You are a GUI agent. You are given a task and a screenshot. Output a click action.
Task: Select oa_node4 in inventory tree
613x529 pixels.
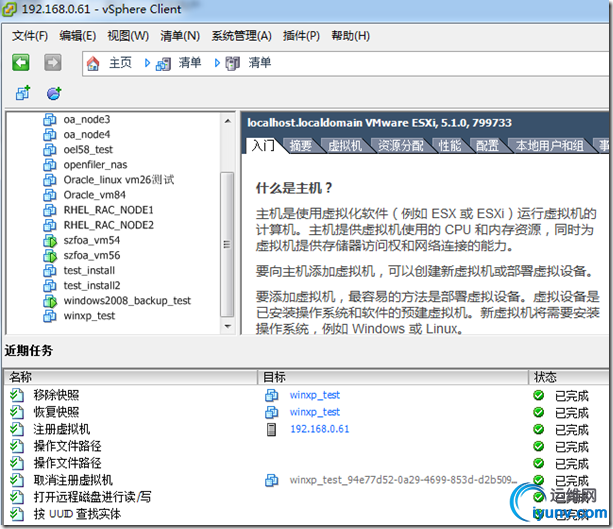[87, 134]
